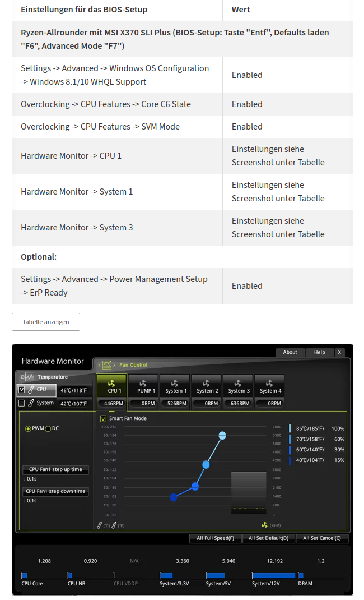Screen dimensions: 364x600
Task: Open the PUMP 1 fan tab
Action: click(x=143, y=386)
